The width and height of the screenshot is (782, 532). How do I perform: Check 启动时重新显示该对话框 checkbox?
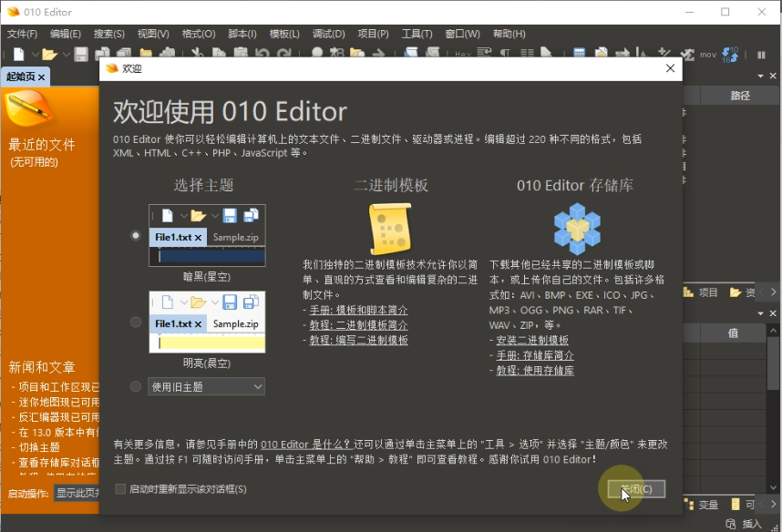pos(120,489)
